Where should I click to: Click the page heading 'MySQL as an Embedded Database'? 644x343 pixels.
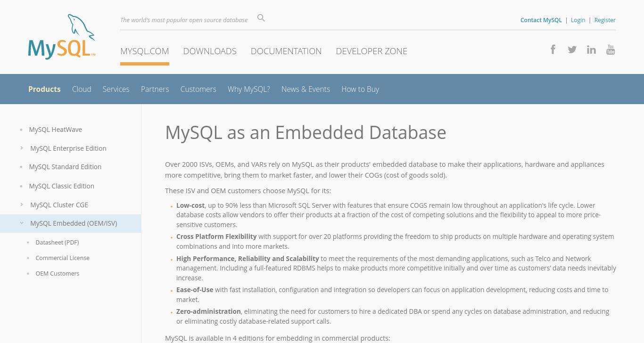305,132
